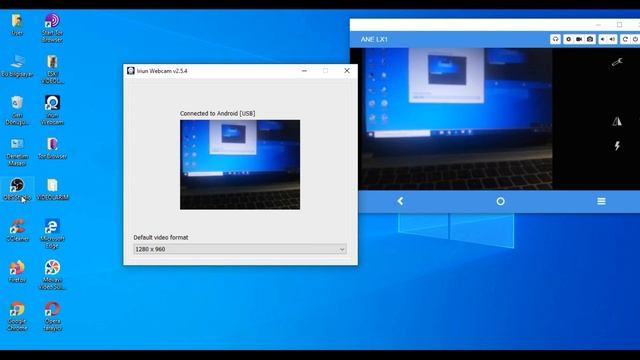This screenshot has height=360, width=640.
Task: Maximize the ANE LX1 mirroring window
Action: point(620,25)
